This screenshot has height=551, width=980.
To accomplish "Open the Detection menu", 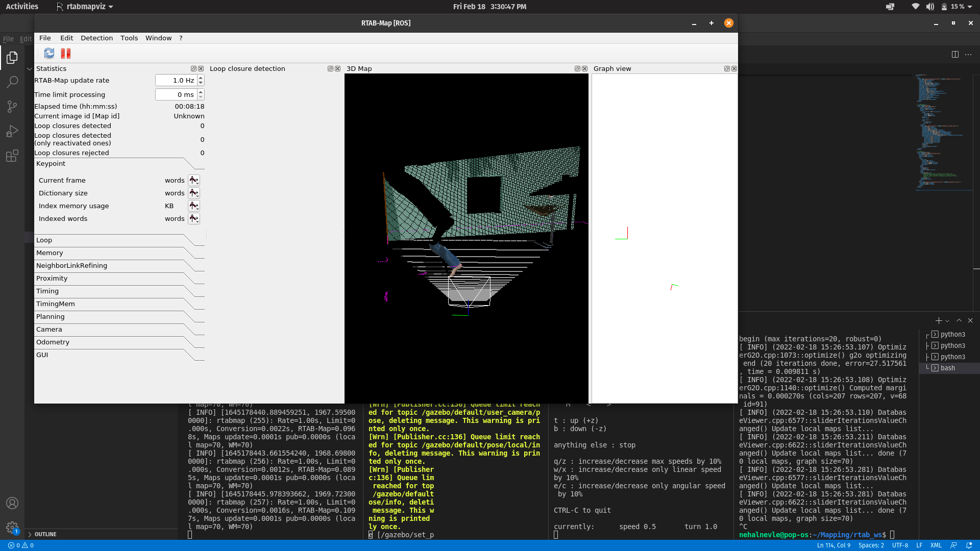I will pos(96,38).
